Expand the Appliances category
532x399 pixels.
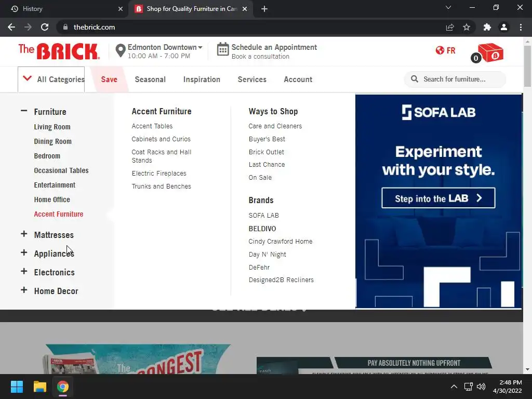tap(24, 253)
